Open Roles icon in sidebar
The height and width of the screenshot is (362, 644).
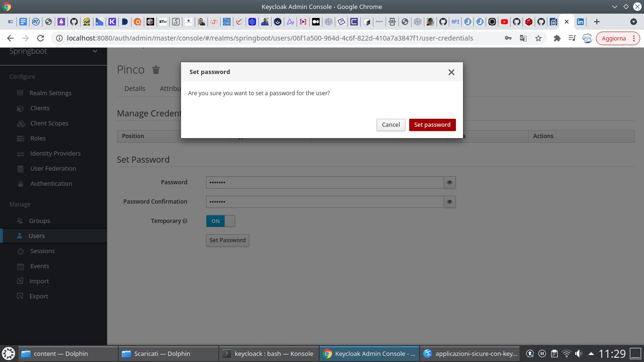point(20,139)
